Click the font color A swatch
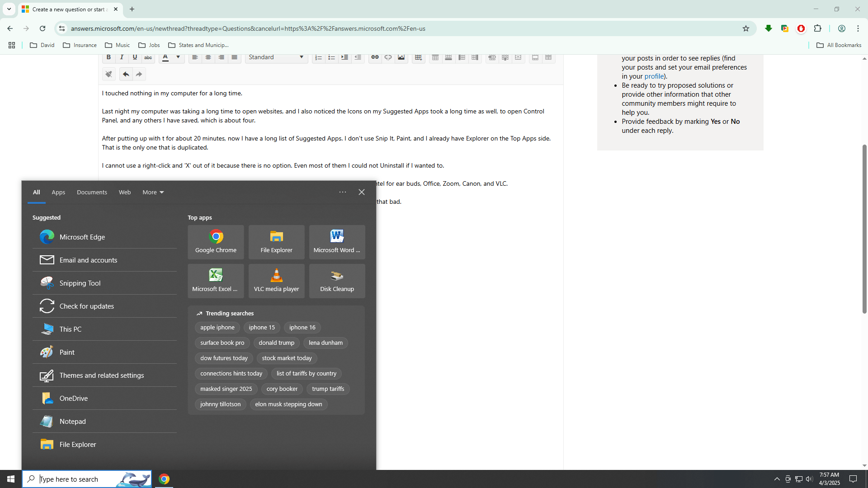868x488 pixels. point(165,57)
